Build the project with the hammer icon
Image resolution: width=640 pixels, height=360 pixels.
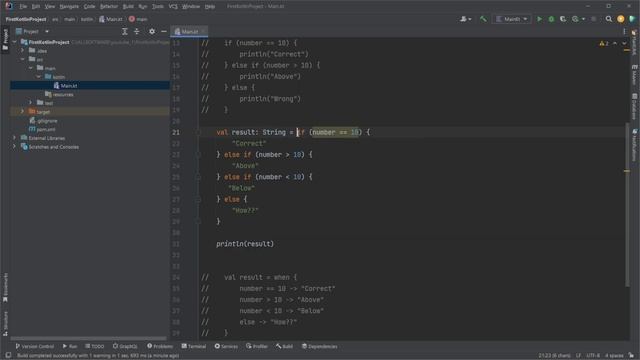[483, 19]
